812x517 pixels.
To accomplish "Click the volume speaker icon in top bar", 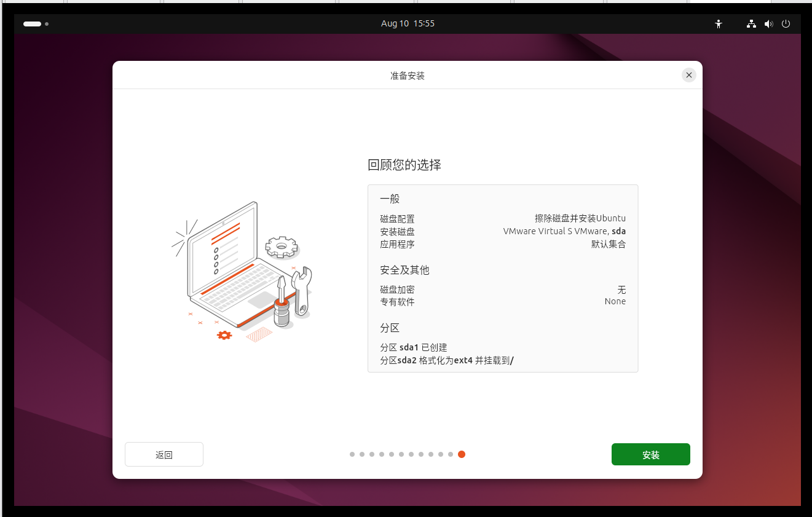I will (768, 24).
